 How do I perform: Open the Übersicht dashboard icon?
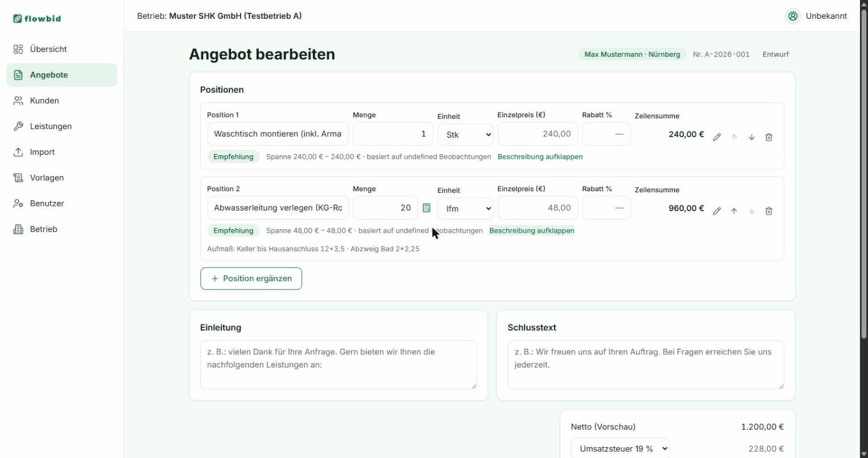18,49
